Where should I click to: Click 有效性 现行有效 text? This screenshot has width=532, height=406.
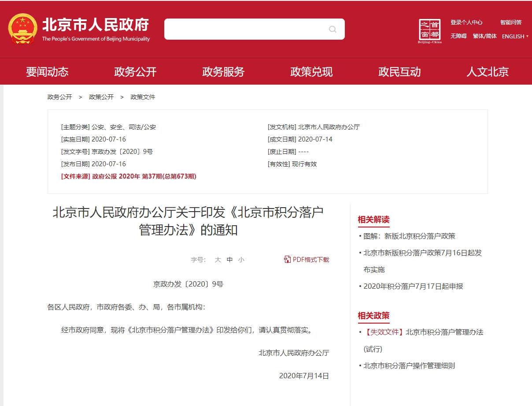coord(292,164)
